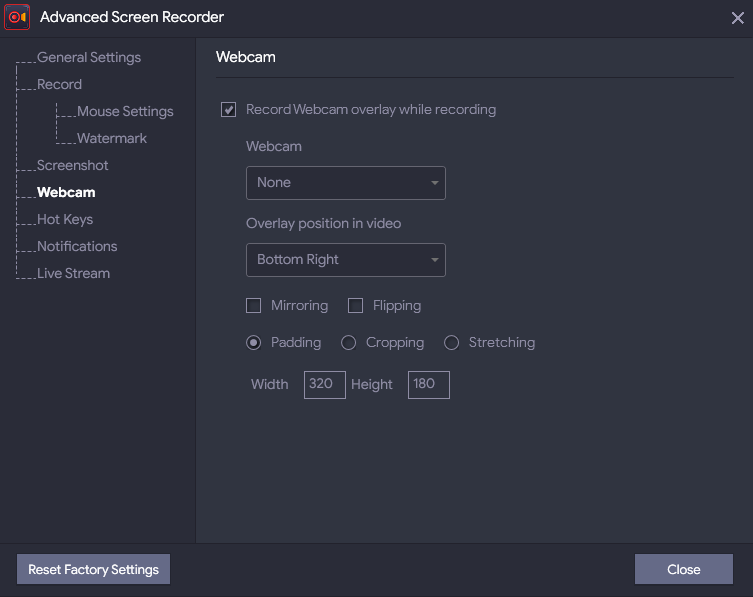Open the Hot Keys settings
The image size is (753, 597).
click(x=65, y=220)
